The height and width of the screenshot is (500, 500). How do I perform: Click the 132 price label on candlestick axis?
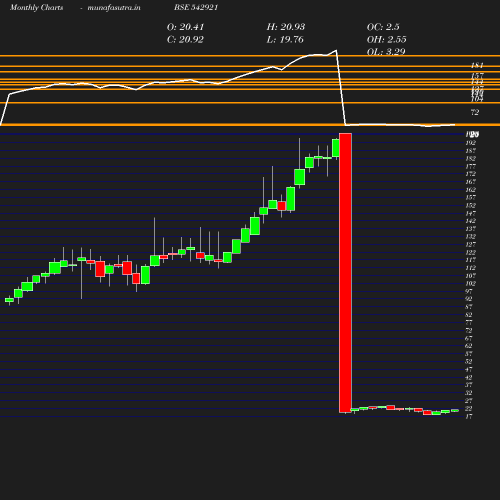pyautogui.click(x=471, y=237)
